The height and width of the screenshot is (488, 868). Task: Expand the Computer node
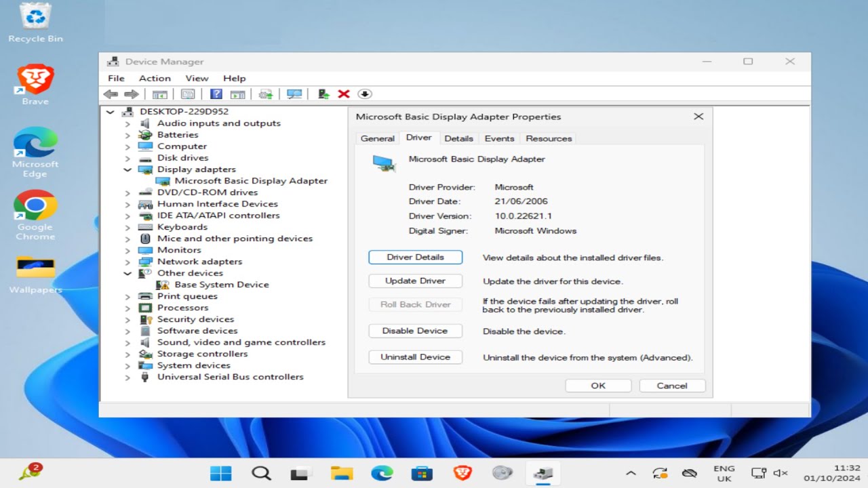click(x=127, y=146)
